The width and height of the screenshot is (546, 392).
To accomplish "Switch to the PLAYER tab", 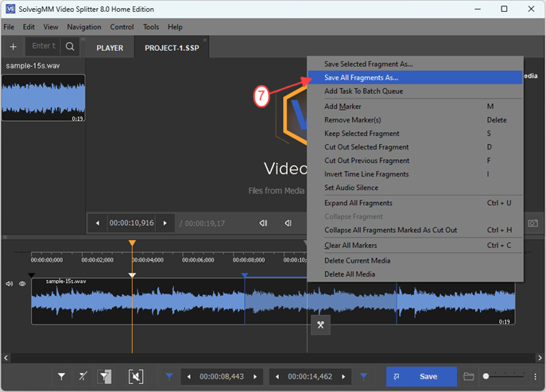I will click(110, 48).
